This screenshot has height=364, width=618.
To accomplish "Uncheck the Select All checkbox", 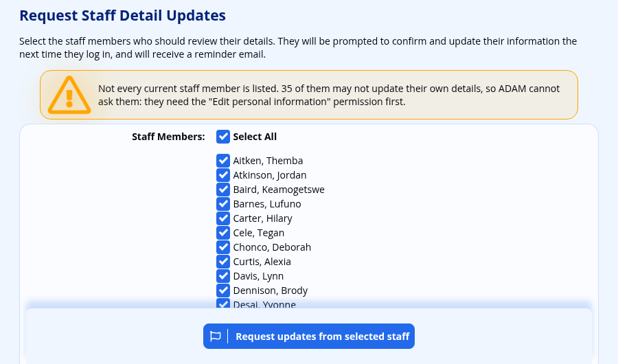I will (223, 137).
